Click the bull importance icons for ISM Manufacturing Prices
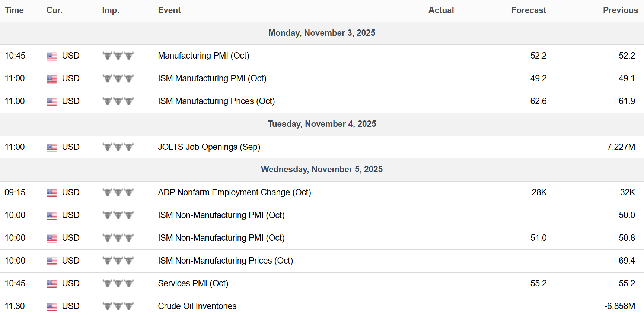The width and height of the screenshot is (644, 315). [x=118, y=101]
